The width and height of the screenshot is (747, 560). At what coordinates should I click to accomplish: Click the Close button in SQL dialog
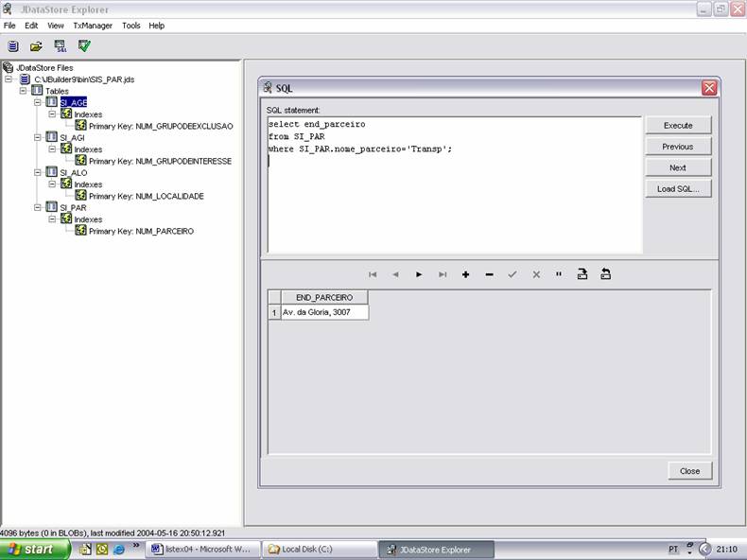(690, 471)
